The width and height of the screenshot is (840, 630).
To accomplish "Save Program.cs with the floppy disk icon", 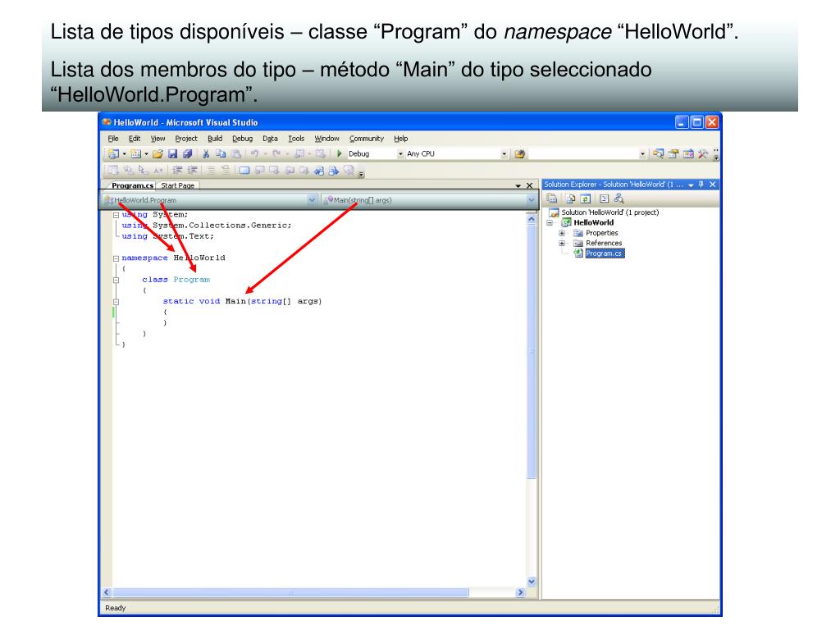I will [172, 153].
